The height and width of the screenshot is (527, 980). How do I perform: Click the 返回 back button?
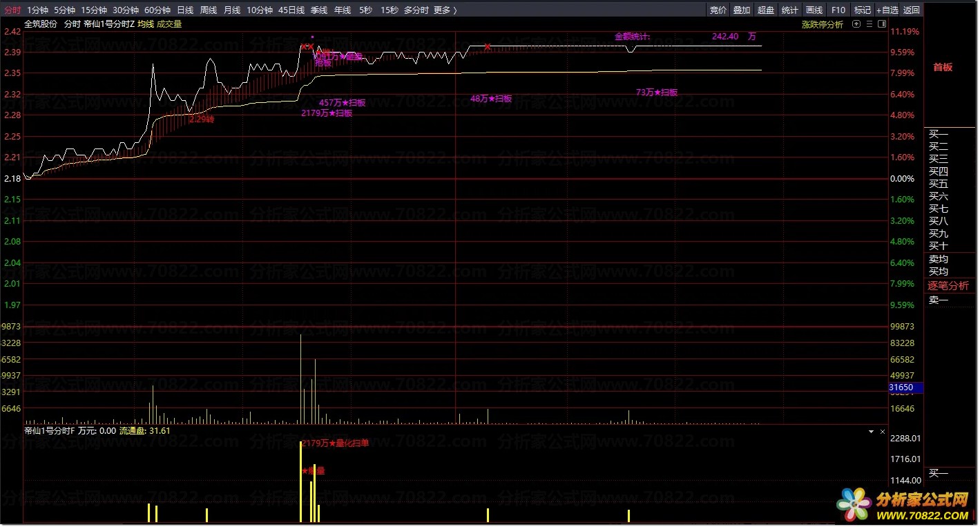point(912,10)
